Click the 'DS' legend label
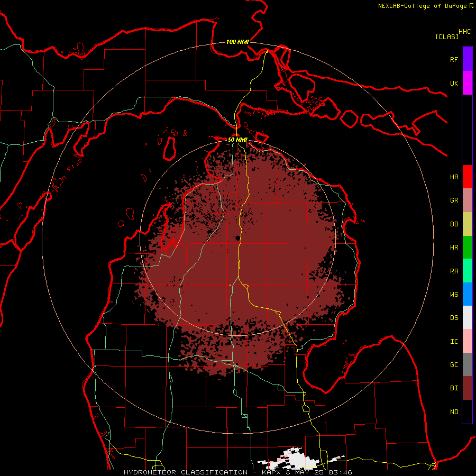Viewport: 476px width, 476px height. tap(454, 318)
